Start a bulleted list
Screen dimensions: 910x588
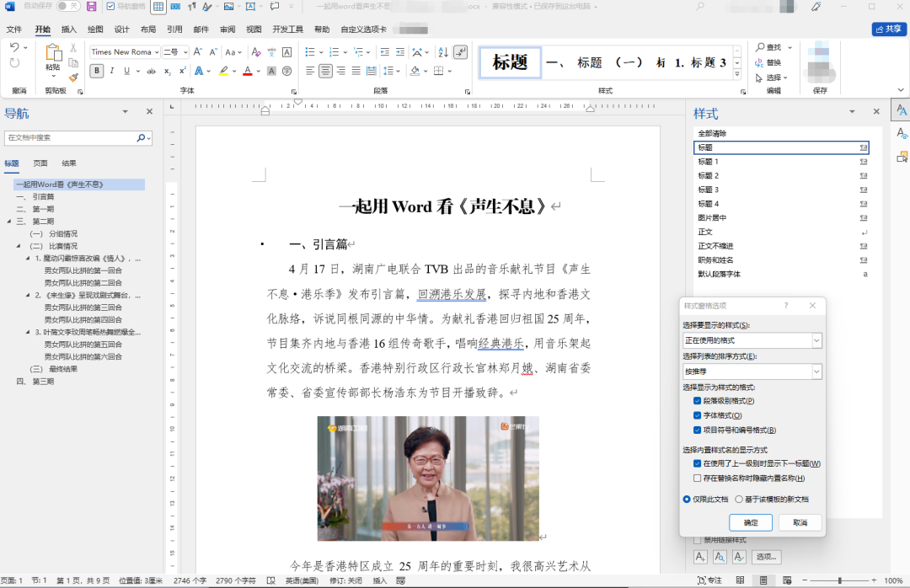click(x=310, y=52)
